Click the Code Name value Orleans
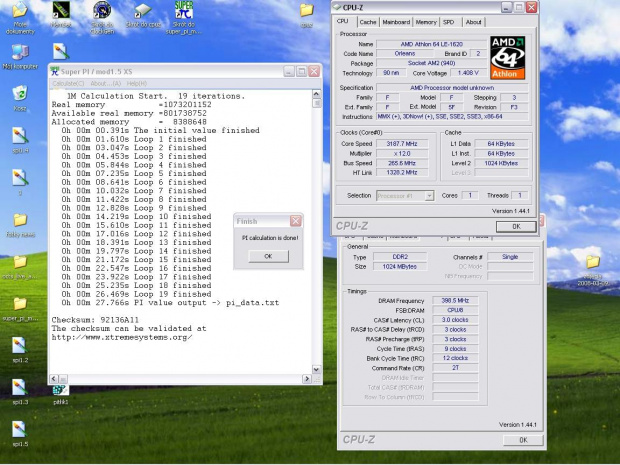620x465 pixels. click(x=405, y=53)
